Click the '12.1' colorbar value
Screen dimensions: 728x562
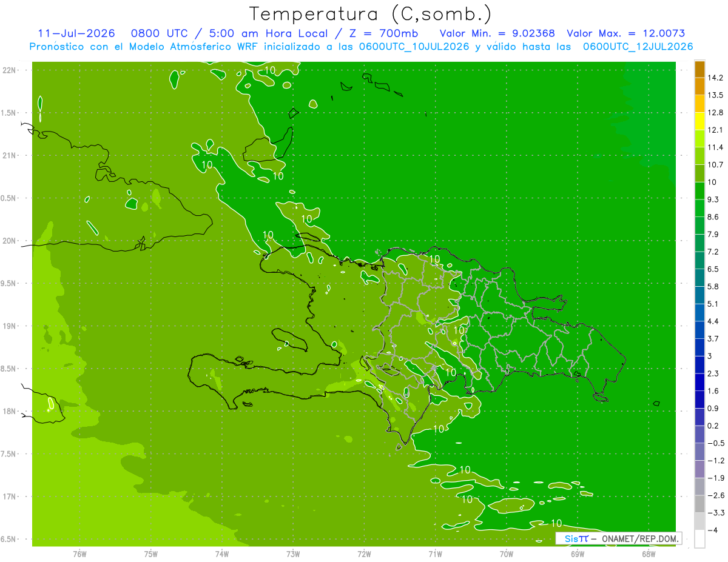[716, 130]
